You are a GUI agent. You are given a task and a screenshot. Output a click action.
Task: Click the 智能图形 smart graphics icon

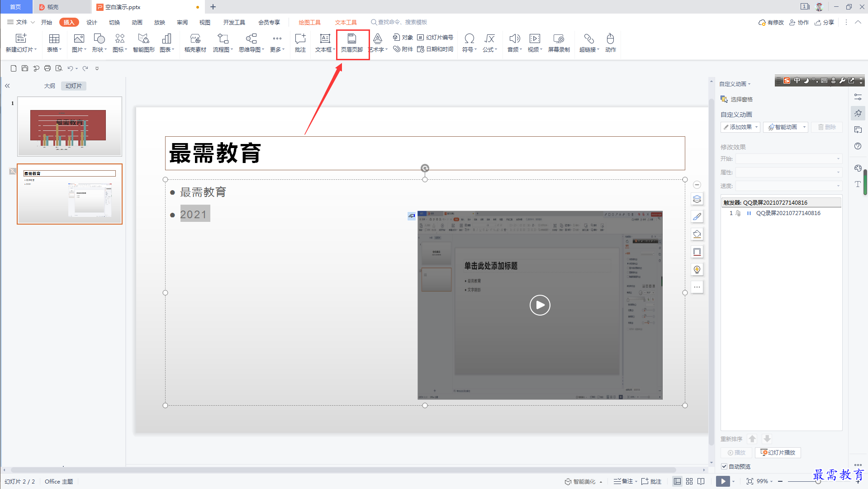(x=143, y=43)
